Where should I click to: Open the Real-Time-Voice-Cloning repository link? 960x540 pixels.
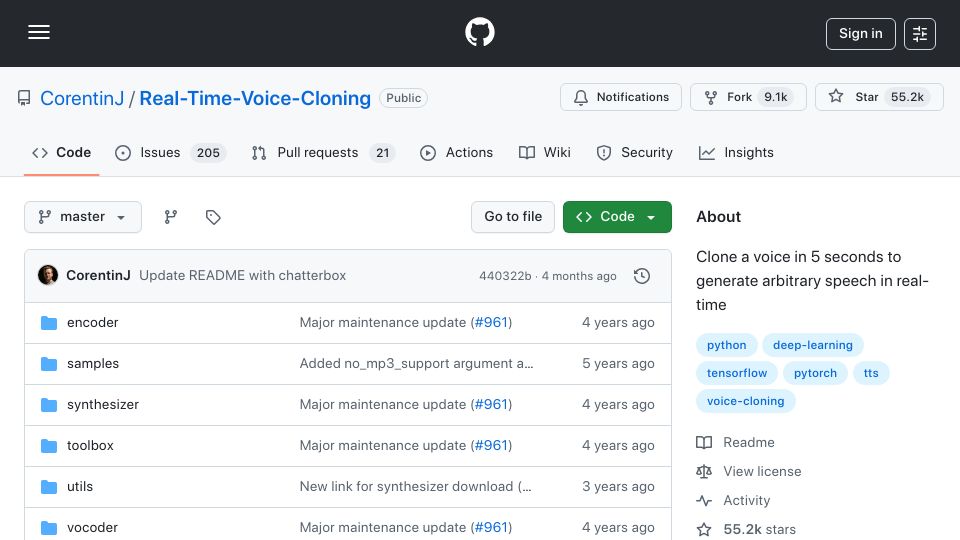tap(255, 98)
